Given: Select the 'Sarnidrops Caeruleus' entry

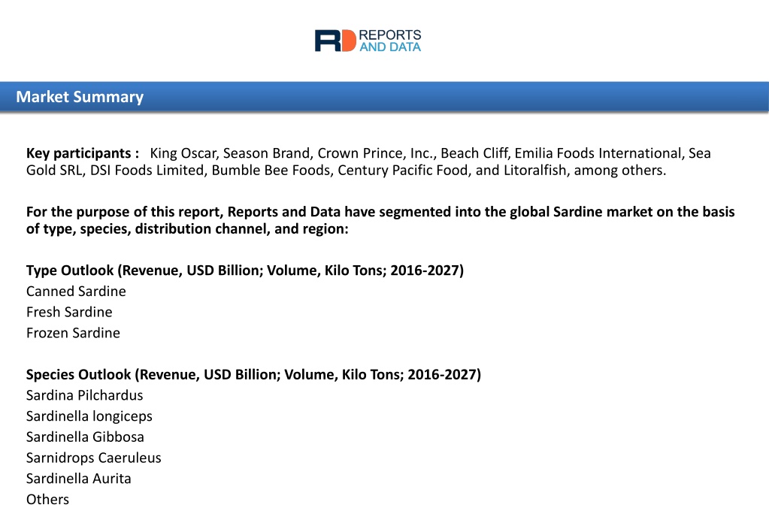Looking at the screenshot, I should (94, 458).
